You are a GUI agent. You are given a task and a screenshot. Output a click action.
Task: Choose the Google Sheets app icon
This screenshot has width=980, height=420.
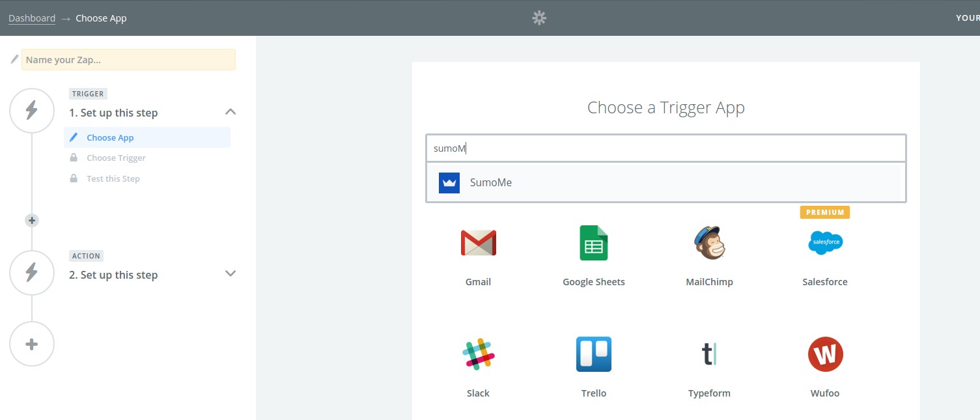click(593, 243)
